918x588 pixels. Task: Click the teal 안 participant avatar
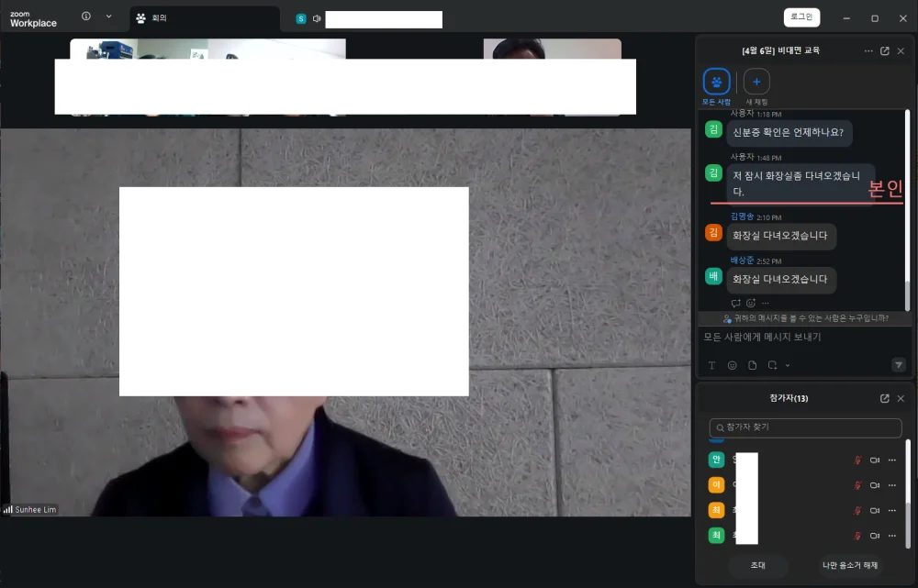click(716, 460)
